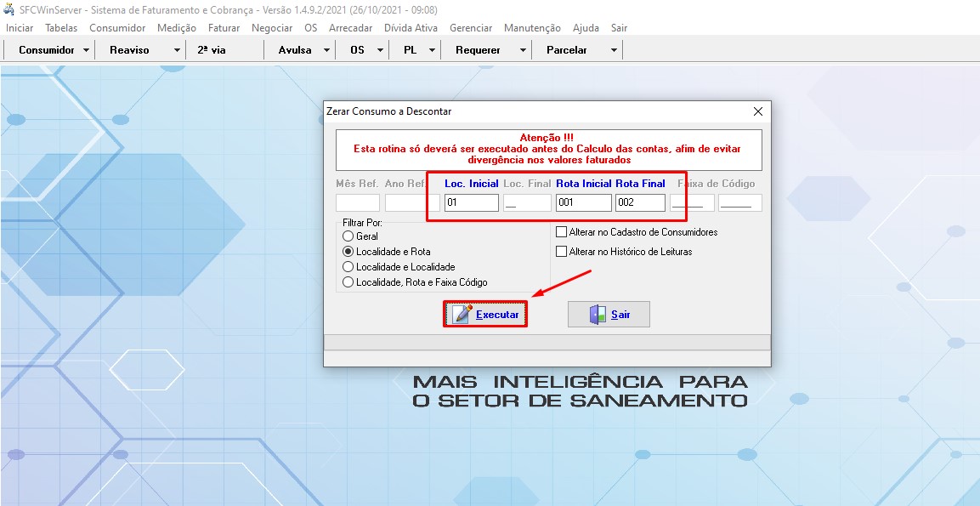The width and height of the screenshot is (980, 506).
Task: Click the Sair door icon
Action: coord(598,315)
